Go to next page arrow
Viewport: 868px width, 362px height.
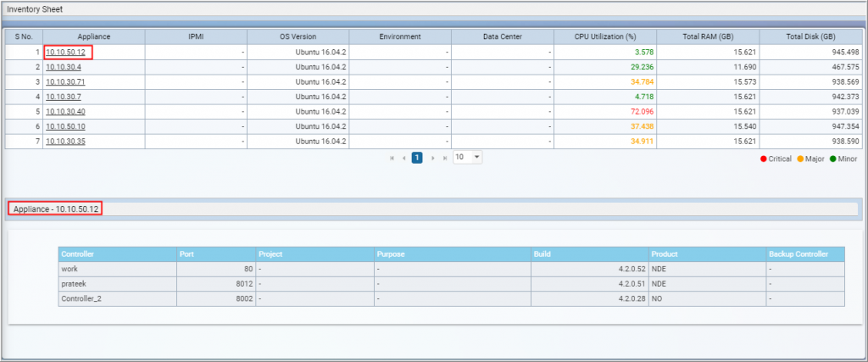[433, 158]
